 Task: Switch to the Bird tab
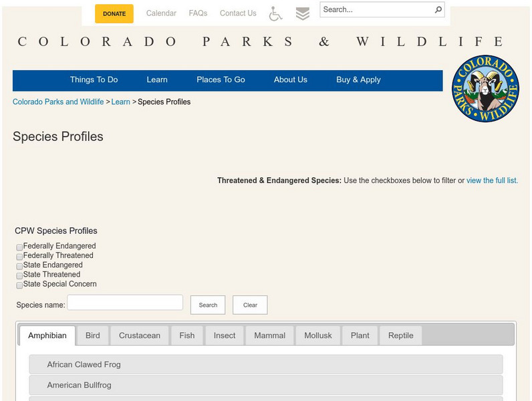93,336
